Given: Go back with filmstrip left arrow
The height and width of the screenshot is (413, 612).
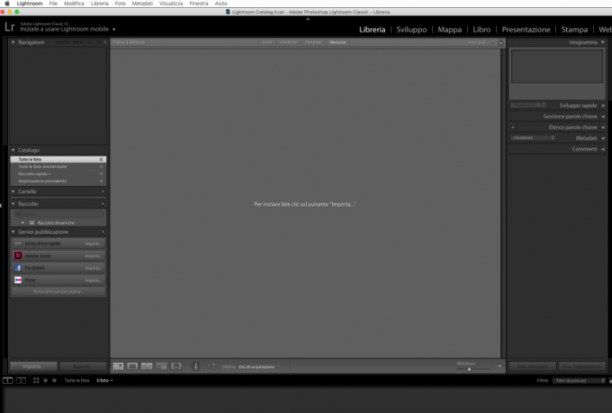Looking at the screenshot, I should point(45,380).
